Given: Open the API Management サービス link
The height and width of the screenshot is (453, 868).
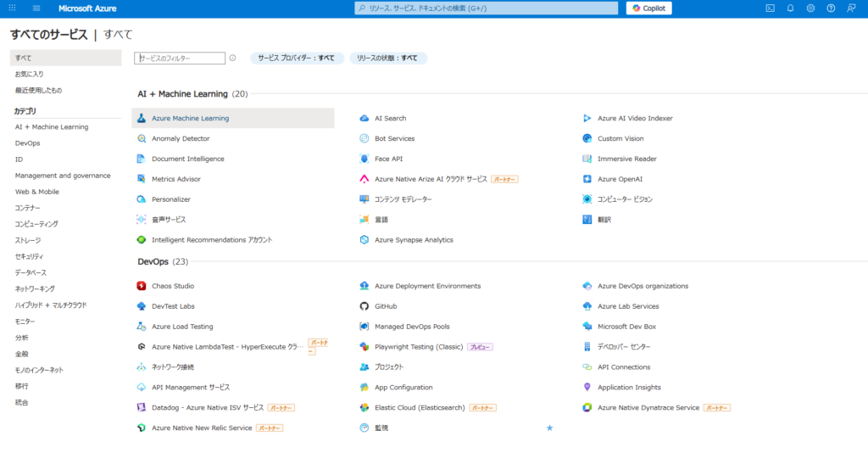Looking at the screenshot, I should pyautogui.click(x=191, y=387).
